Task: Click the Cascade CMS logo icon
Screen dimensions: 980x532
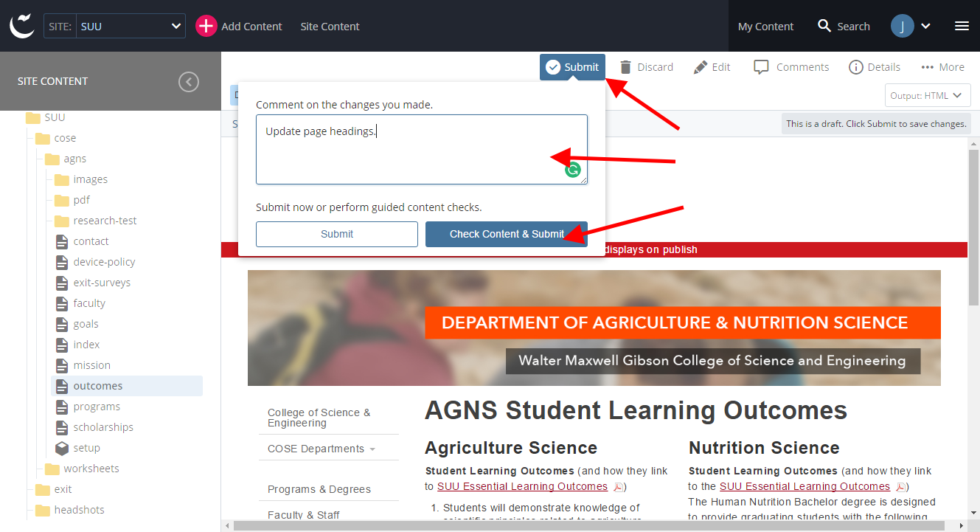Action: coord(22,26)
